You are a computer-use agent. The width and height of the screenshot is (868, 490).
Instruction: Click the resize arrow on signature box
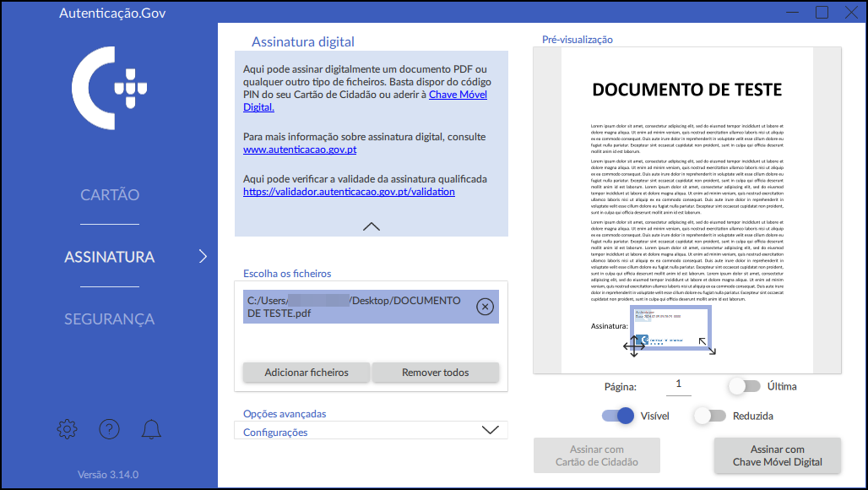tap(707, 346)
